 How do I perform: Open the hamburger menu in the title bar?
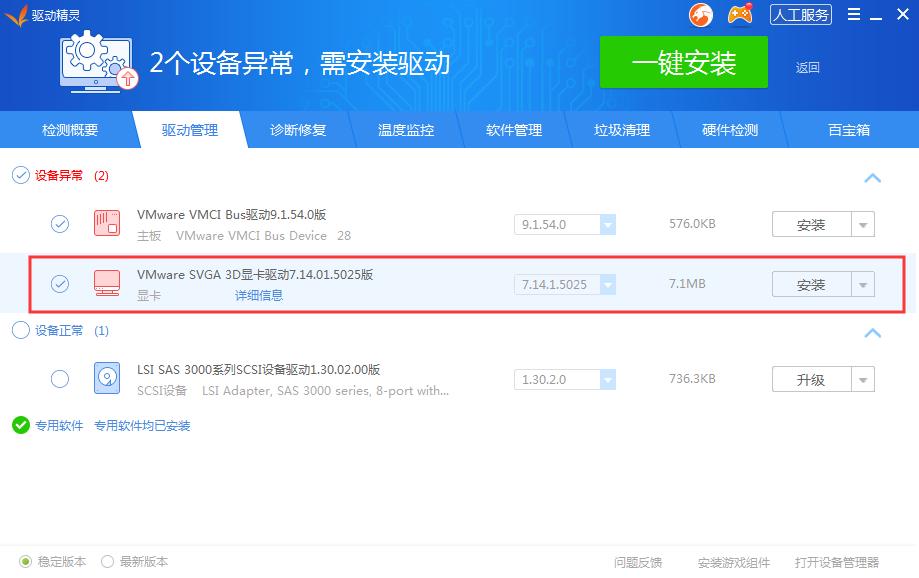[852, 14]
